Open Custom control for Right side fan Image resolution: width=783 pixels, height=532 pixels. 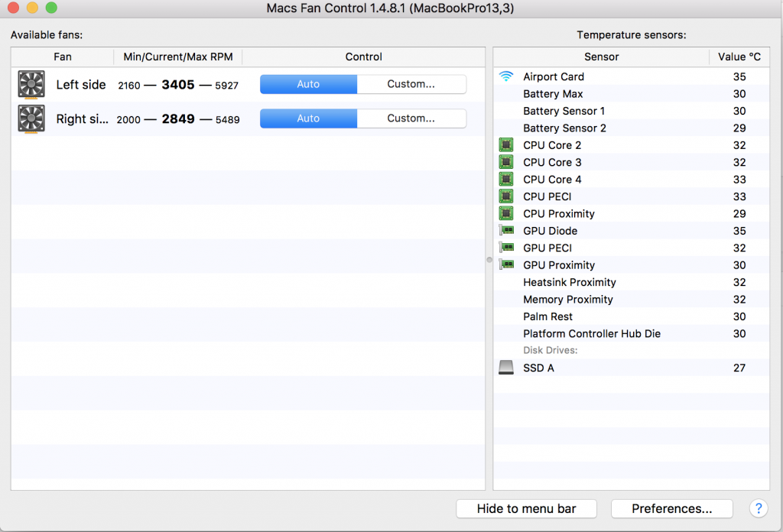pos(411,118)
